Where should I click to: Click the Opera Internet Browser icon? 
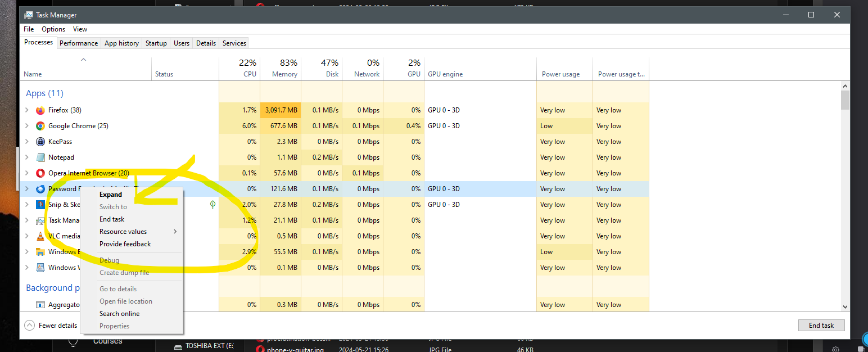tap(40, 173)
